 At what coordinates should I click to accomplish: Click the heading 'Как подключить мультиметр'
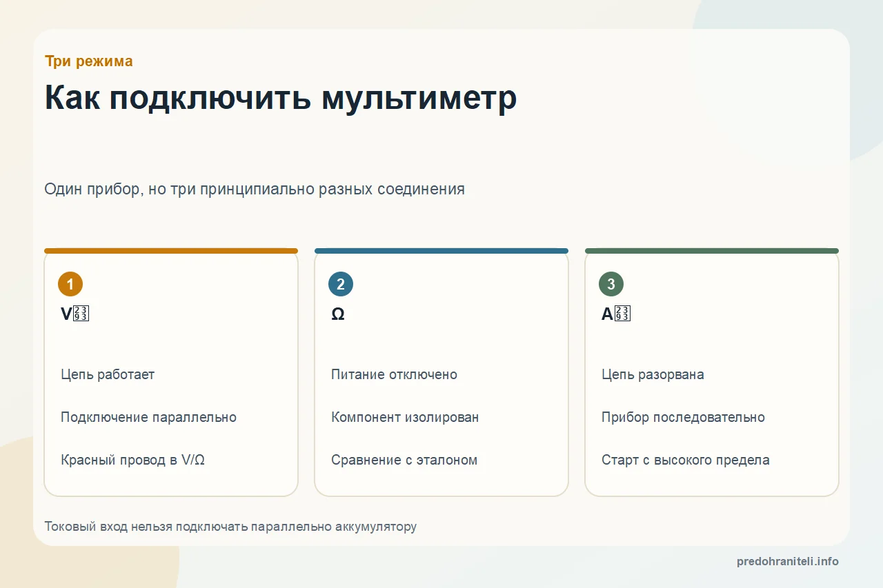click(281, 98)
